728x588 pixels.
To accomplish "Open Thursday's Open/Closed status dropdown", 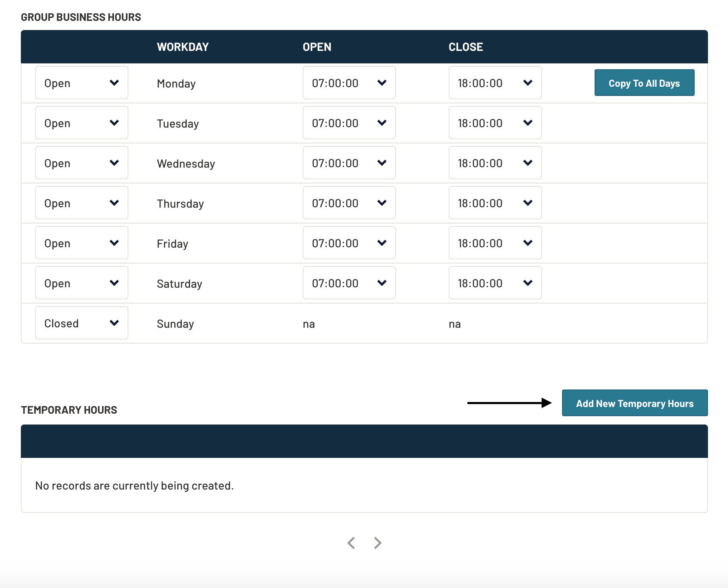I will (x=82, y=203).
